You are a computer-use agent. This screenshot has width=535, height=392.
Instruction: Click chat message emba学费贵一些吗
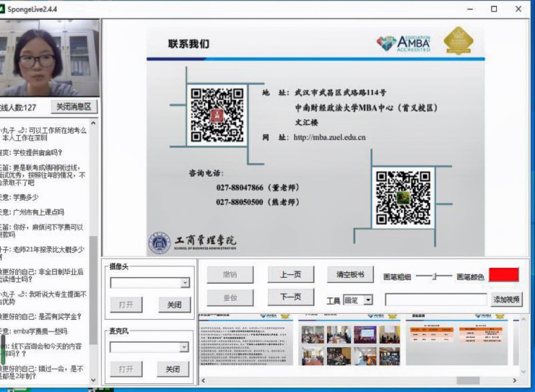pyautogui.click(x=40, y=331)
